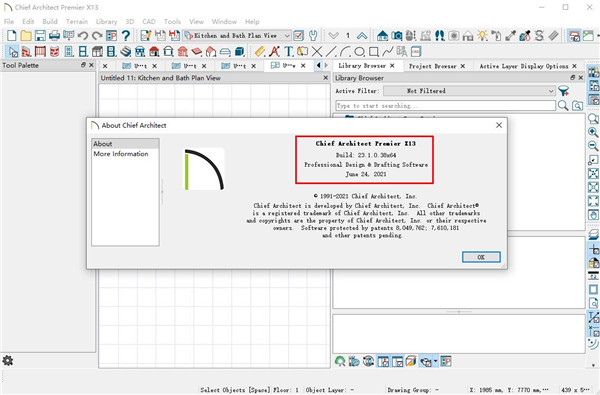The height and width of the screenshot is (395, 600).
Task: Select the Select Objects arrow tool
Action: pos(13,51)
